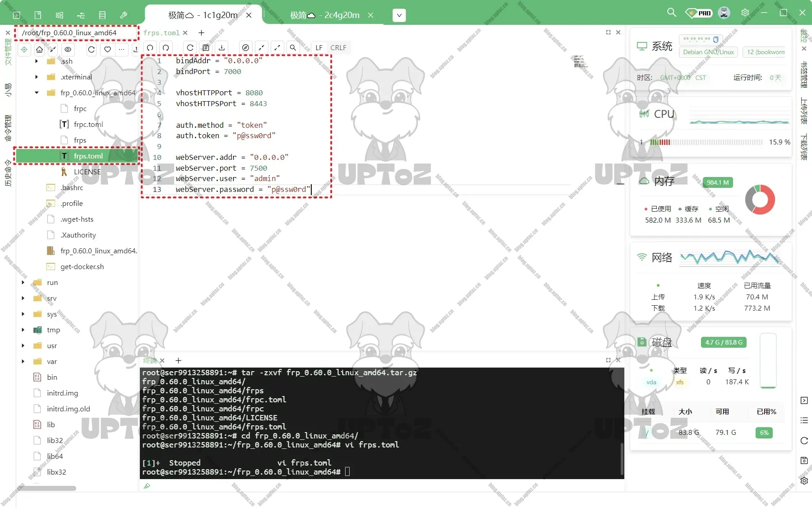This screenshot has width=812, height=508.
Task: Open the file management vertical tab
Action: coord(8,52)
